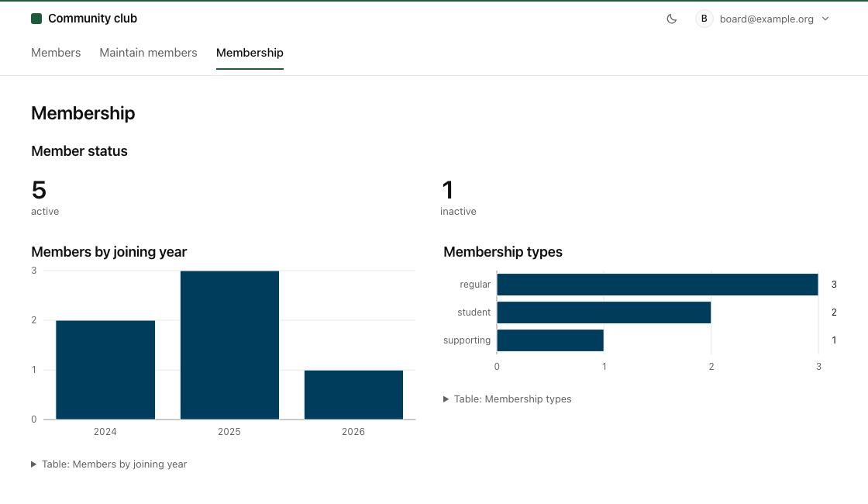Viewport: 868px width, 504px height.
Task: Click the Members by joining year heading
Action: 109,252
